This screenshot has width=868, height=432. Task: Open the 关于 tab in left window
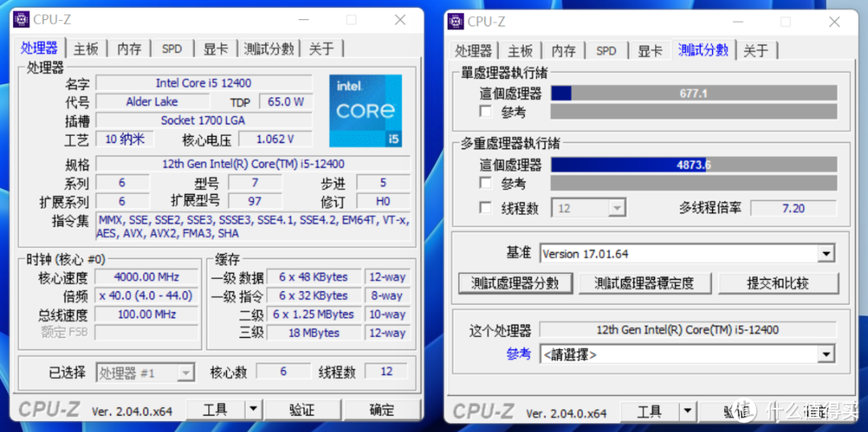(x=321, y=49)
